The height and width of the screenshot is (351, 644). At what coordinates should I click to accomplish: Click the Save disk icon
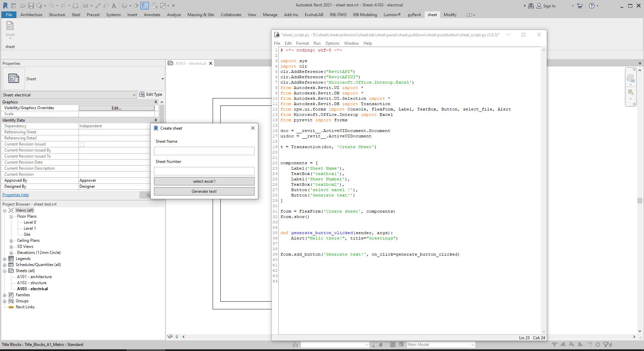point(31,6)
